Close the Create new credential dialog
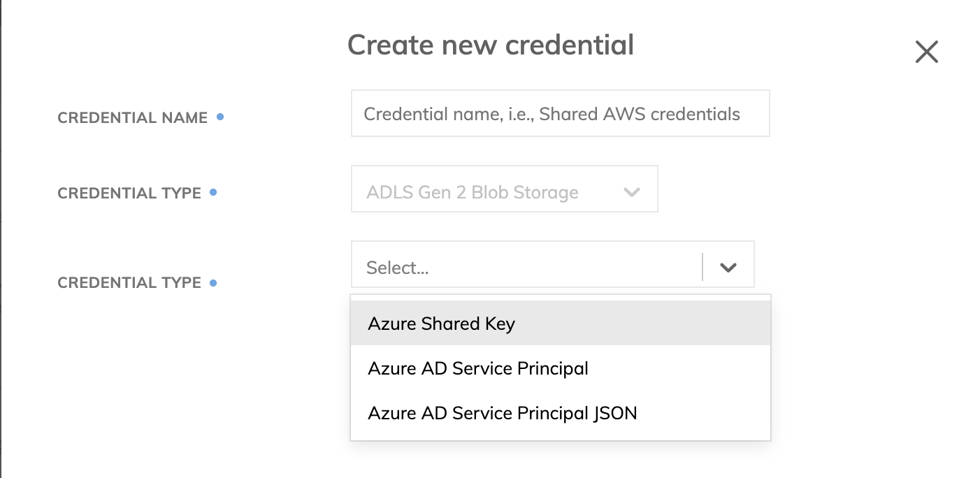The image size is (980, 478). click(x=926, y=52)
